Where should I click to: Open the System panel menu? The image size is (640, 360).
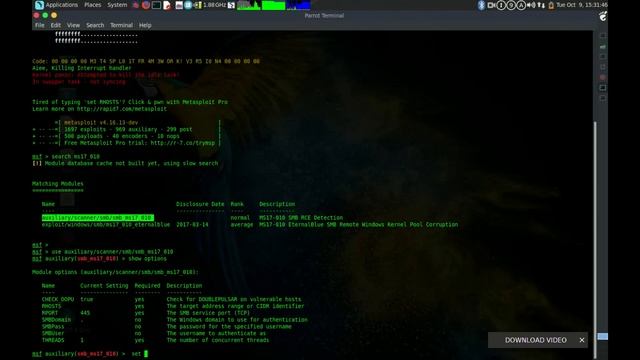coord(117,5)
